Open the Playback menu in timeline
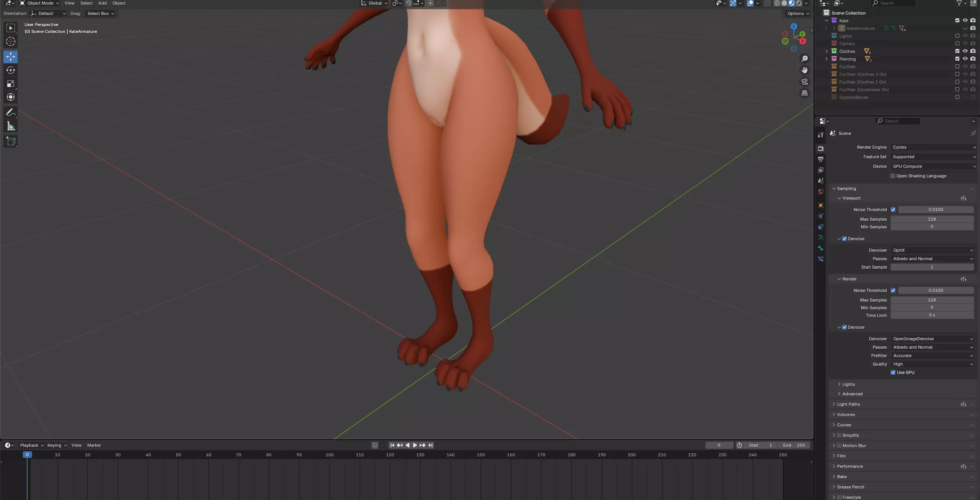 click(31, 445)
